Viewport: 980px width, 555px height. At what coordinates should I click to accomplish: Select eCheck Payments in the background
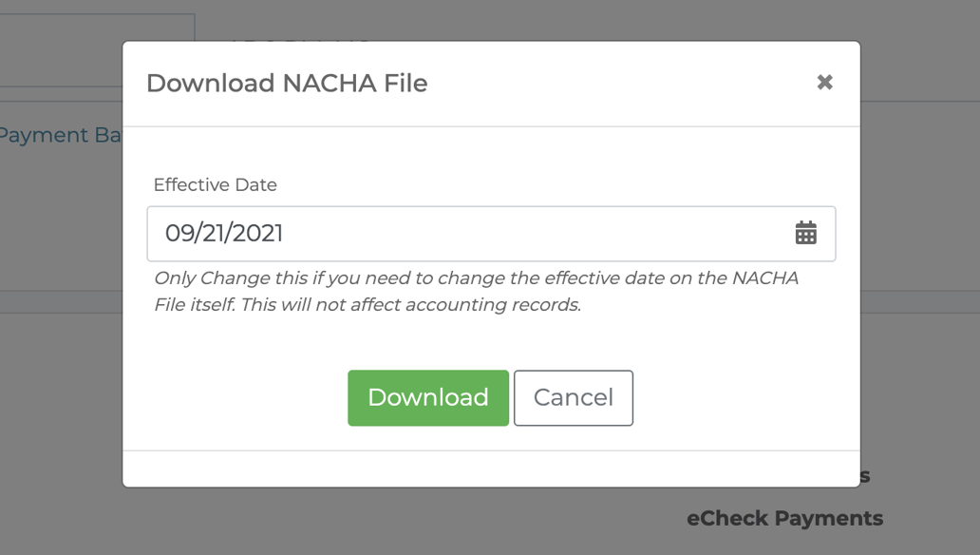pyautogui.click(x=785, y=518)
